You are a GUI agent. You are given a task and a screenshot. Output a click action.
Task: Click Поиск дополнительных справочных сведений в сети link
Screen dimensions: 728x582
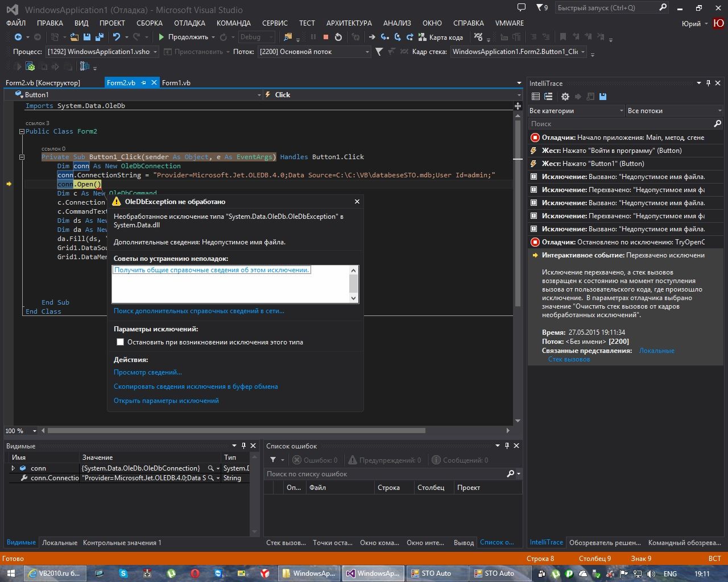(x=199, y=311)
